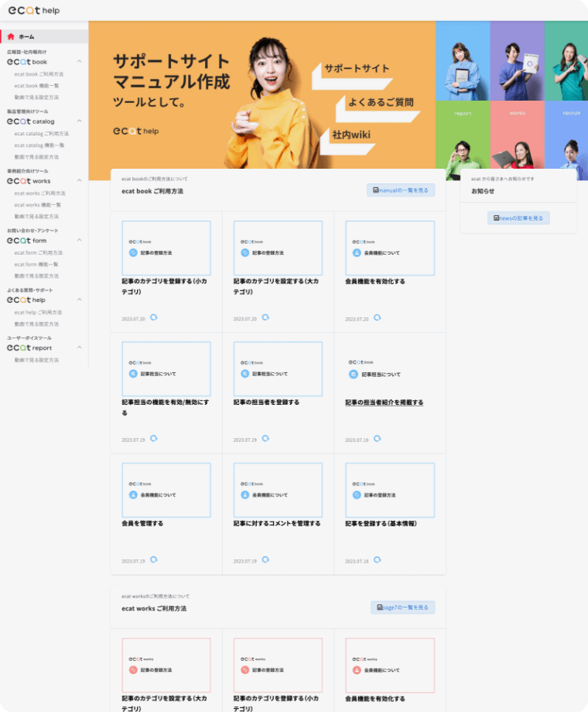Open 動画で見る設定方法 under ecat report
This screenshot has width=588, height=712.
(x=36, y=360)
